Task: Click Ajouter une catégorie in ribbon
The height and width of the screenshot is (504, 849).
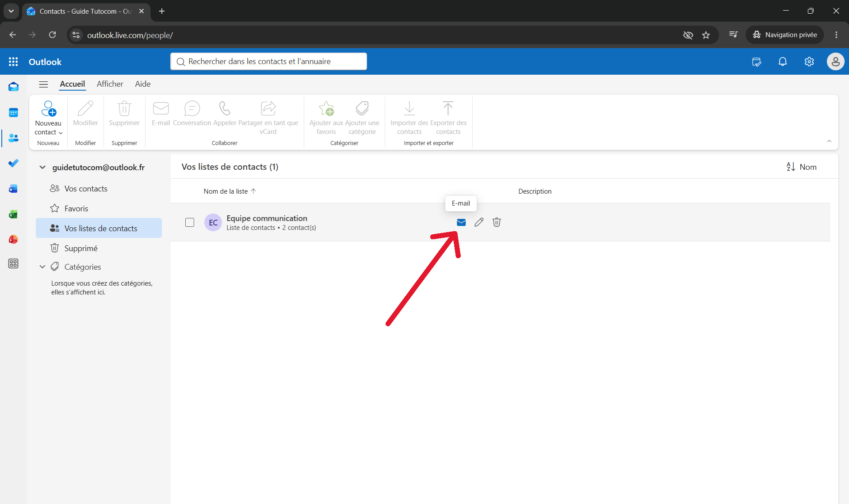Action: [x=362, y=118]
